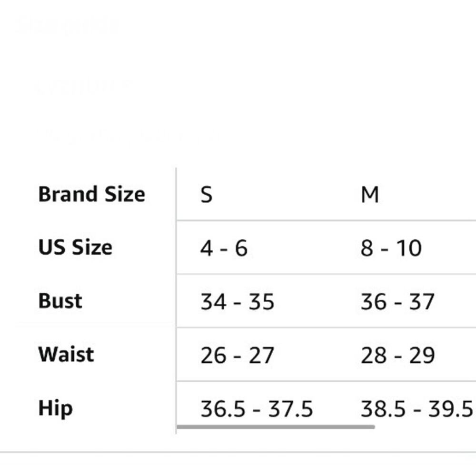Click the US Size row label
Viewport: 476px width, 476px height.
point(75,247)
